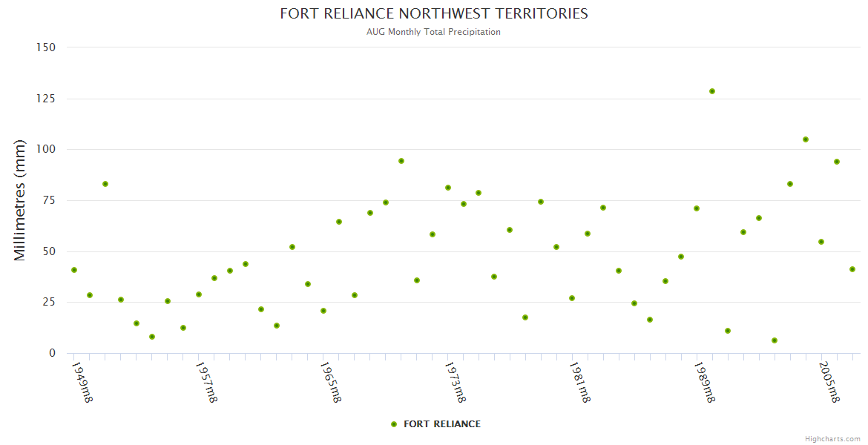Click the 150 y-axis tick label
This screenshot has width=868, height=445.
tap(46, 47)
